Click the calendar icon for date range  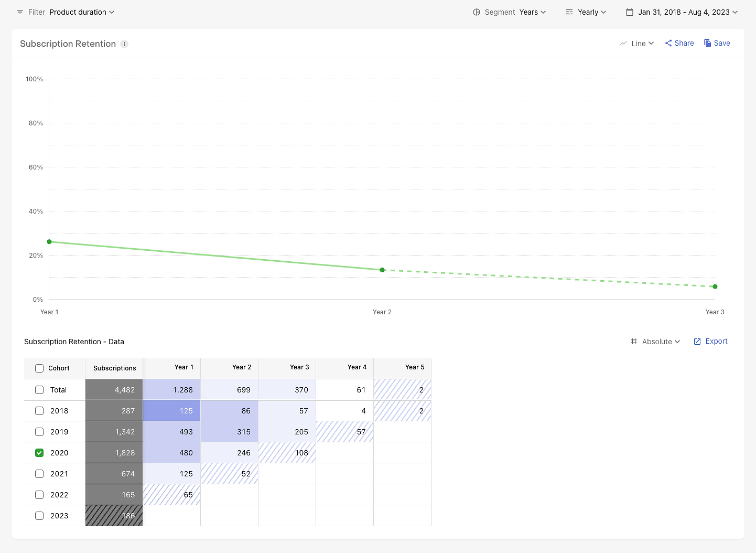point(630,12)
